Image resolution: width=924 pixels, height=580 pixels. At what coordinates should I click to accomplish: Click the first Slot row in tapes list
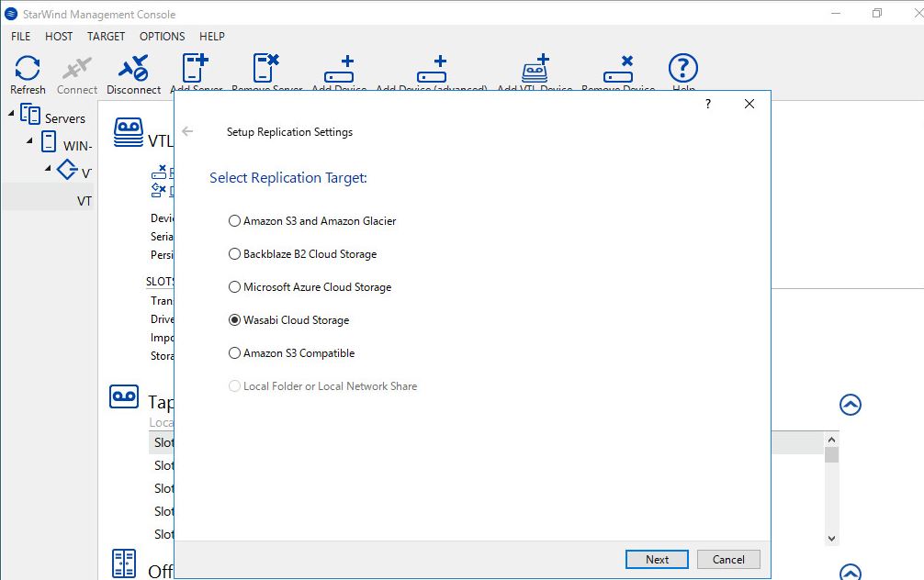coord(163,442)
